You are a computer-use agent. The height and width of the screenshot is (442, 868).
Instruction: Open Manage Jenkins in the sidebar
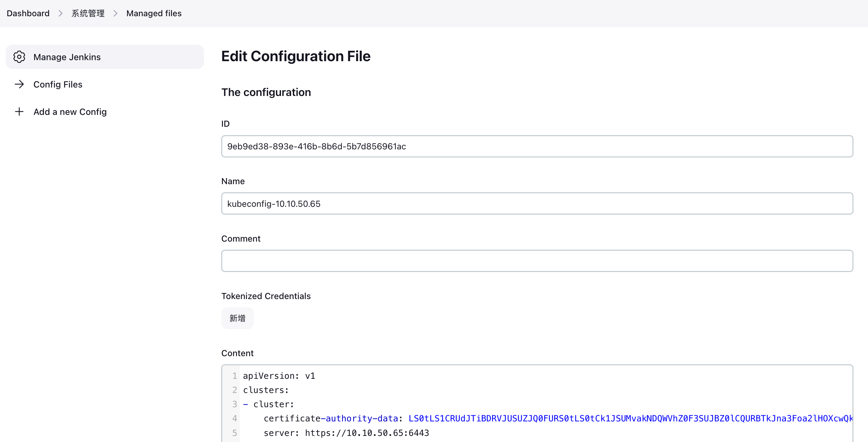[x=105, y=57]
